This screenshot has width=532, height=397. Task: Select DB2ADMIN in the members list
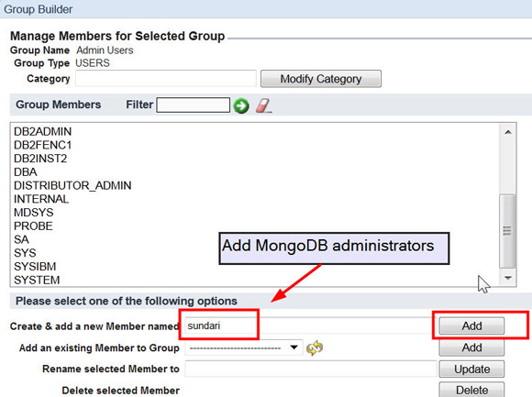(43, 131)
